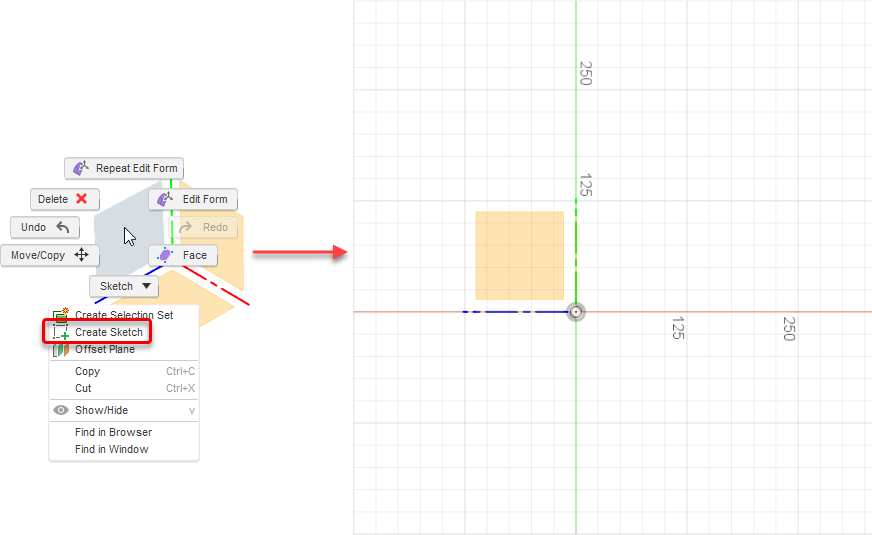Click the Ctrl+X shortcut label
This screenshot has width=872, height=535.
(180, 388)
